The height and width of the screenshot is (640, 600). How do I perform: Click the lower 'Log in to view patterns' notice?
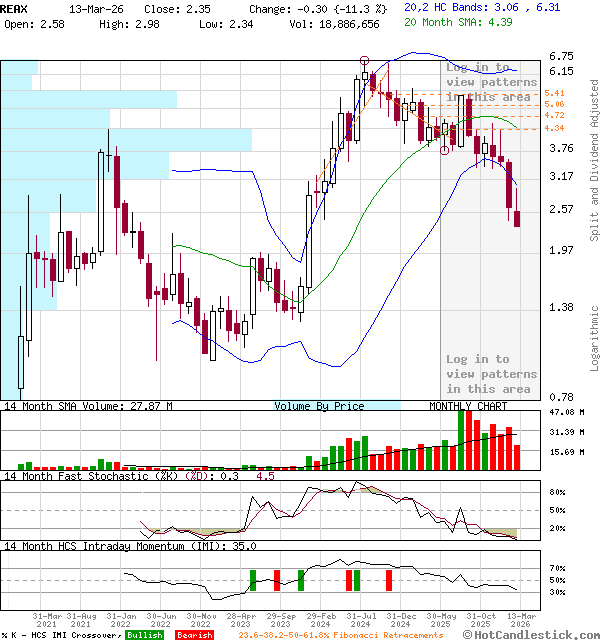(491, 373)
